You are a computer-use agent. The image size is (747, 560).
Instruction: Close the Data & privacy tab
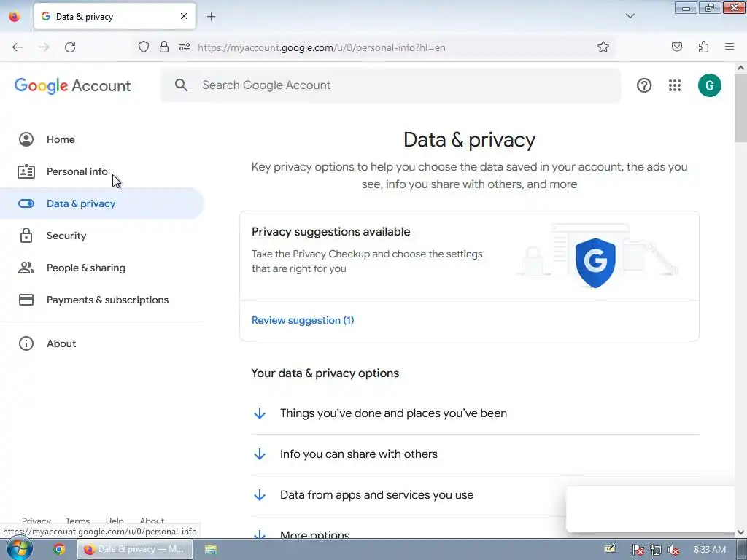pyautogui.click(x=184, y=16)
